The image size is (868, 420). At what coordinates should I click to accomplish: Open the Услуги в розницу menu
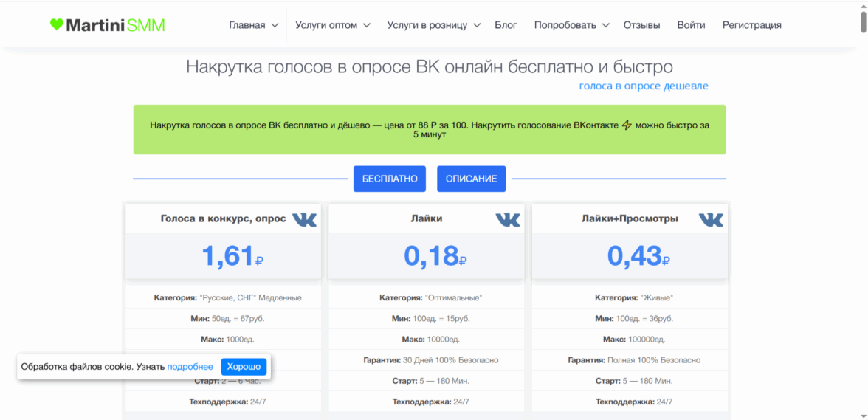coord(427,25)
